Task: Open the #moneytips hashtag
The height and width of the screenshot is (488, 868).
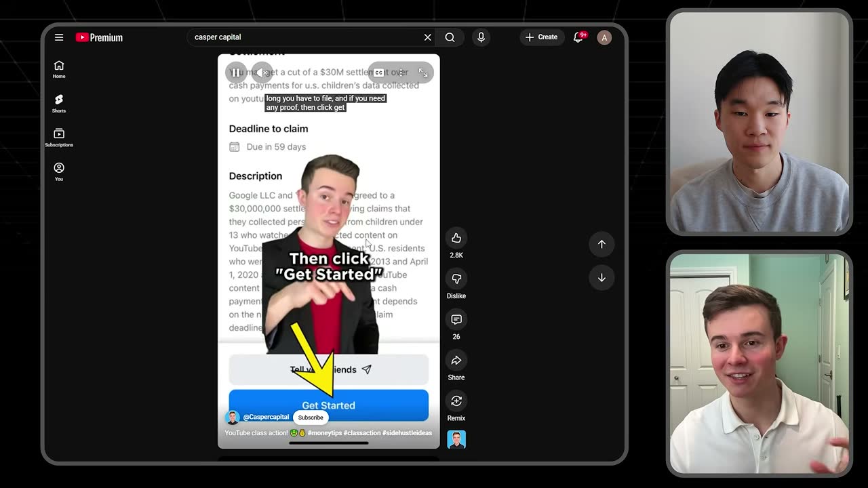Action: coord(325,433)
